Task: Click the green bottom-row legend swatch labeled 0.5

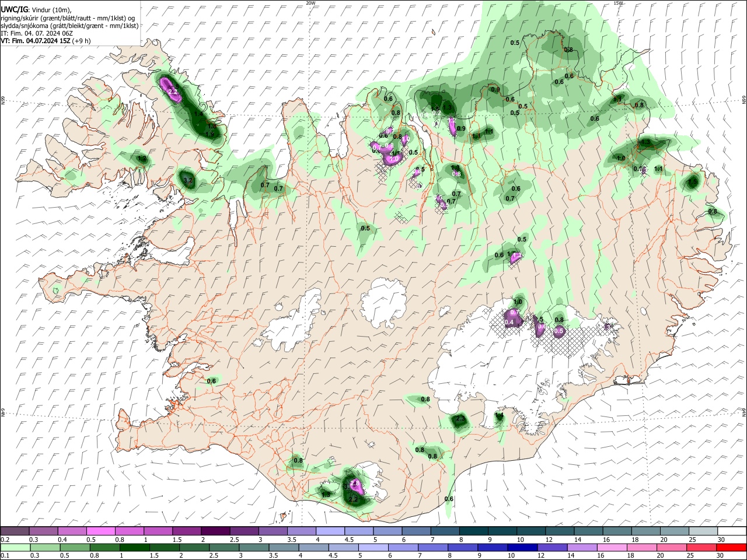Action: click(x=75, y=547)
